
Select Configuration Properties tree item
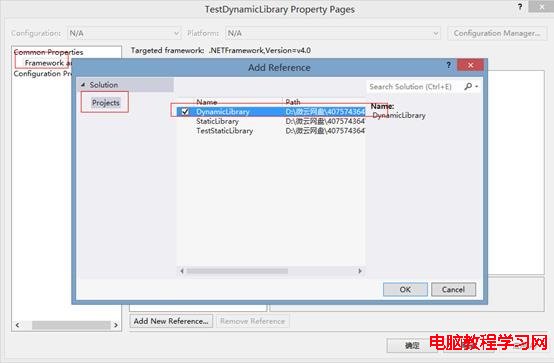tap(42, 74)
